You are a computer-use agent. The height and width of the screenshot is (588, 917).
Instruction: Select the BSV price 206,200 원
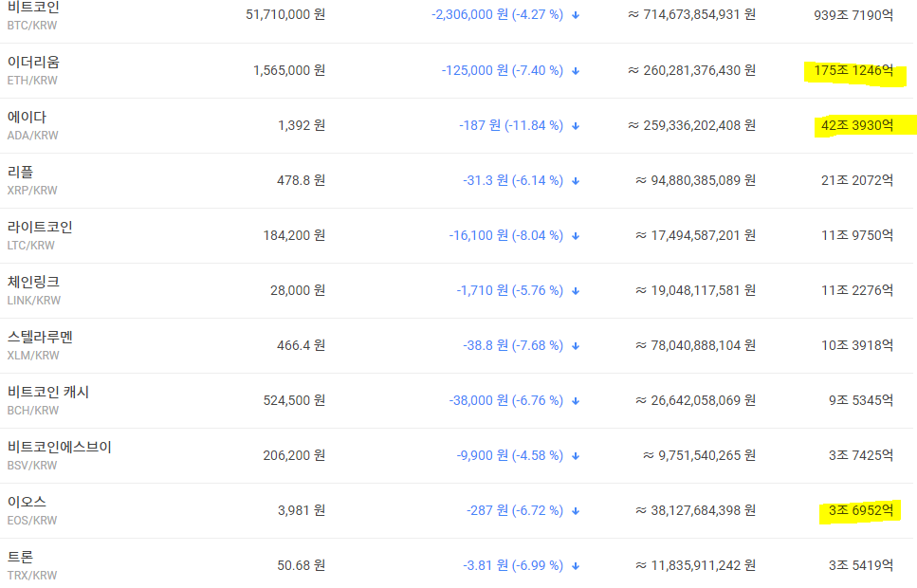coord(294,455)
